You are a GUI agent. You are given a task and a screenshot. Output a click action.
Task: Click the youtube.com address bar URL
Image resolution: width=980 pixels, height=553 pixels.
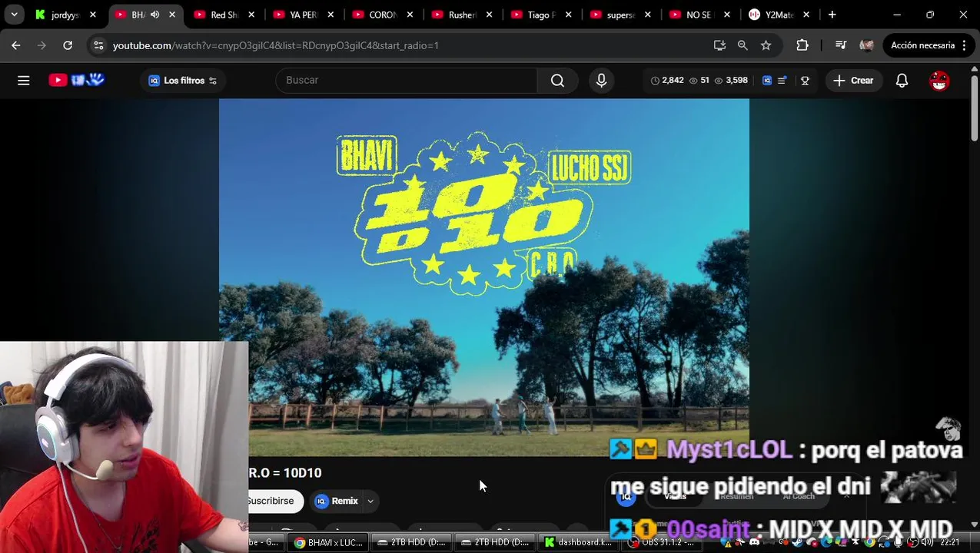point(276,45)
